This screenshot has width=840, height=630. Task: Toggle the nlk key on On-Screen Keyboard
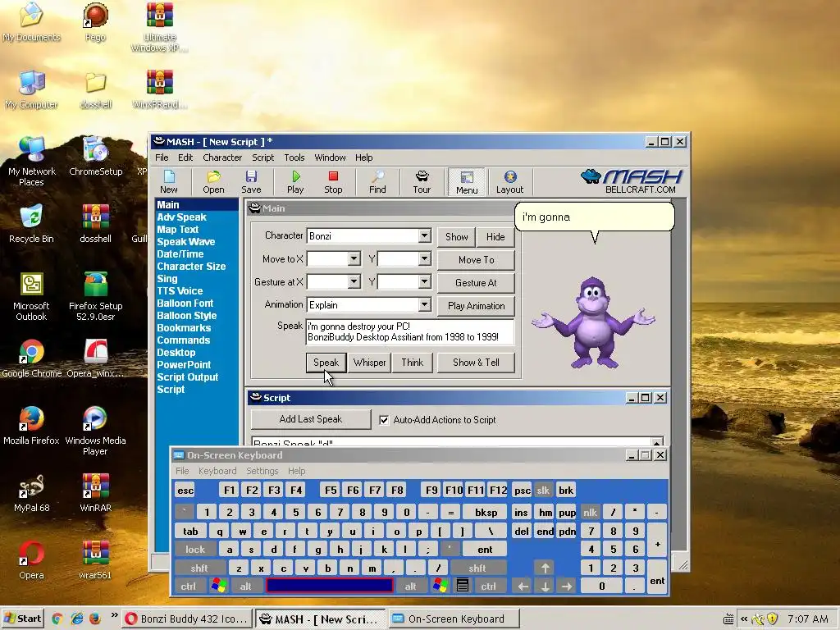pos(590,513)
